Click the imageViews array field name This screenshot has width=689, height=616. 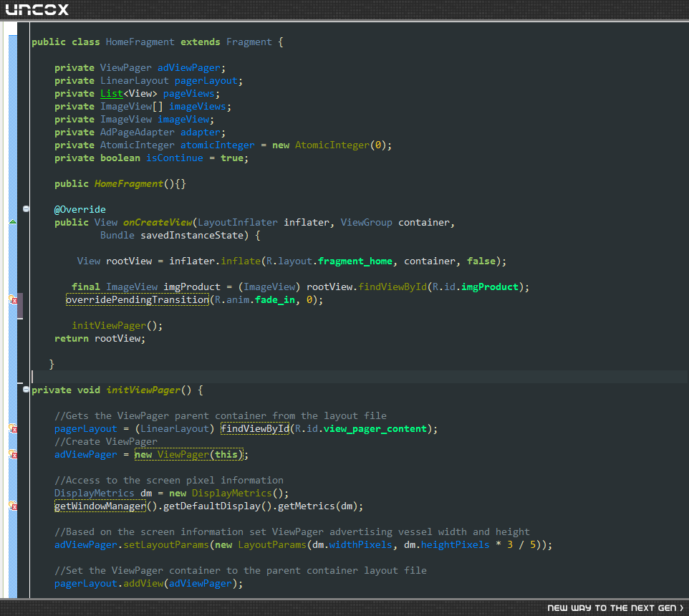tap(198, 106)
